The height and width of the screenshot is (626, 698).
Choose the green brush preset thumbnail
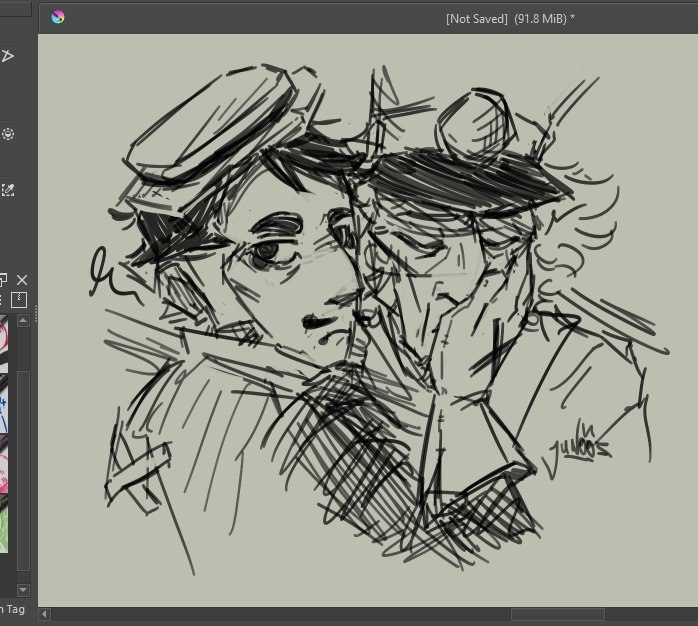click(4, 525)
